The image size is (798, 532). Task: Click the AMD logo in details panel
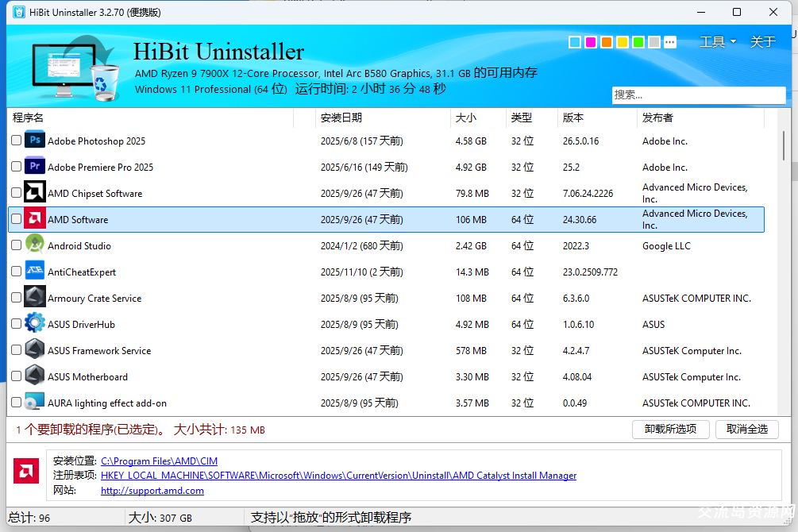tap(26, 471)
